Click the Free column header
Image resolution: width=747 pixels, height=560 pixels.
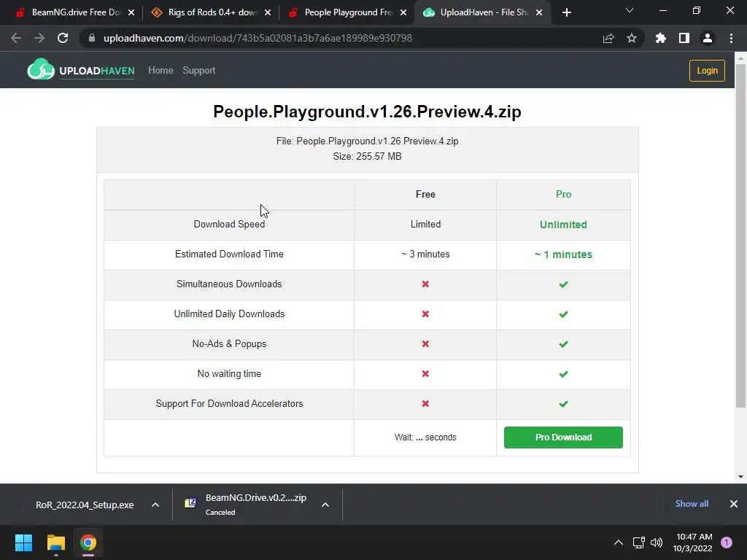point(425,194)
